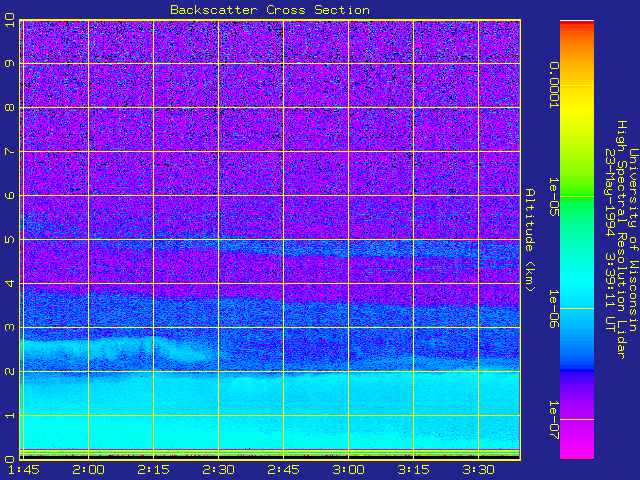The height and width of the screenshot is (480, 640).
Task: Click the Altitude (km) axis title
Action: (x=529, y=240)
